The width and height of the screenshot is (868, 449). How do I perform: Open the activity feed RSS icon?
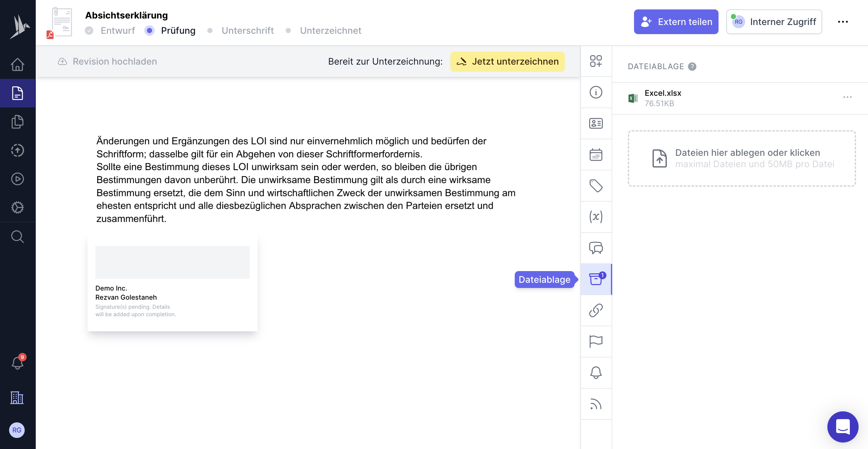pos(596,404)
